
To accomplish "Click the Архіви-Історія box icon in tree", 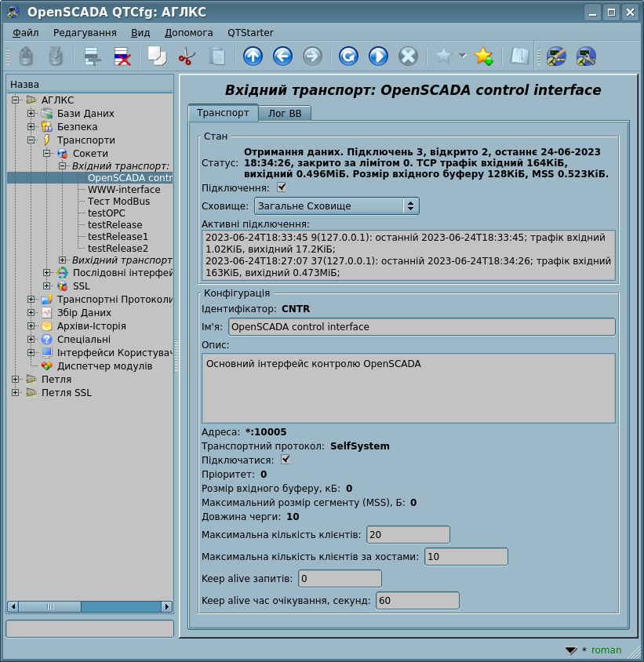I will pyautogui.click(x=46, y=326).
